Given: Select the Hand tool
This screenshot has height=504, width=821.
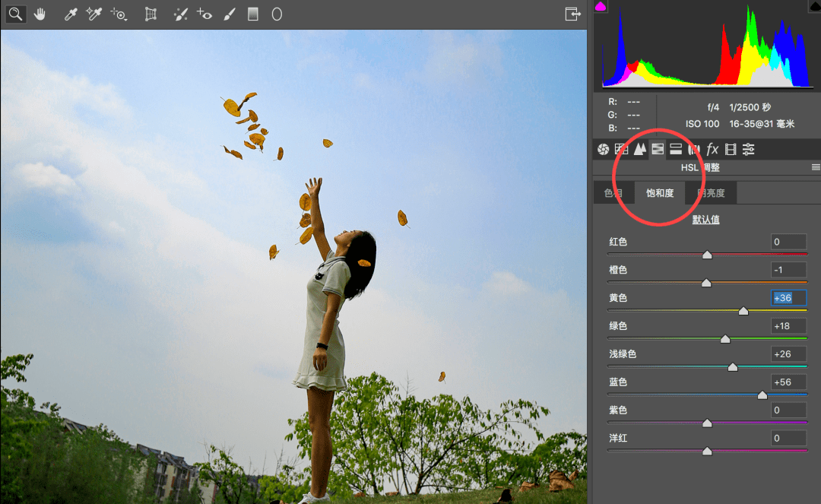Looking at the screenshot, I should pos(40,14).
